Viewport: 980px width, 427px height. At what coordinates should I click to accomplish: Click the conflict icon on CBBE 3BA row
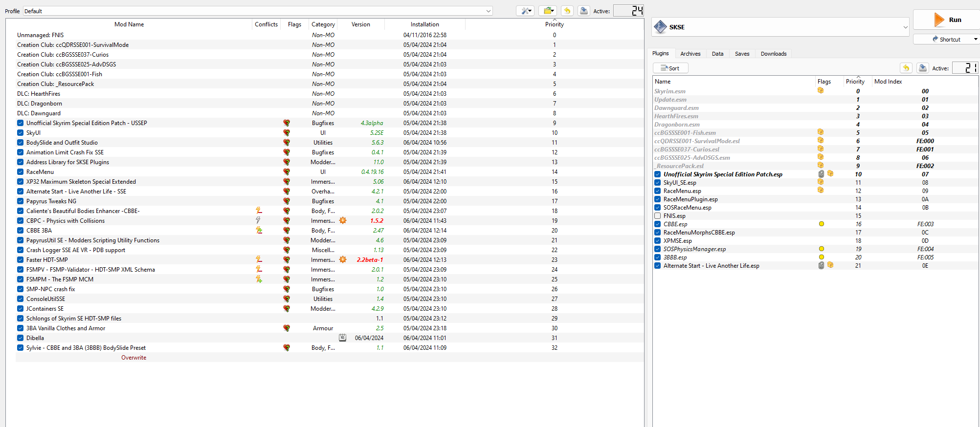click(259, 230)
